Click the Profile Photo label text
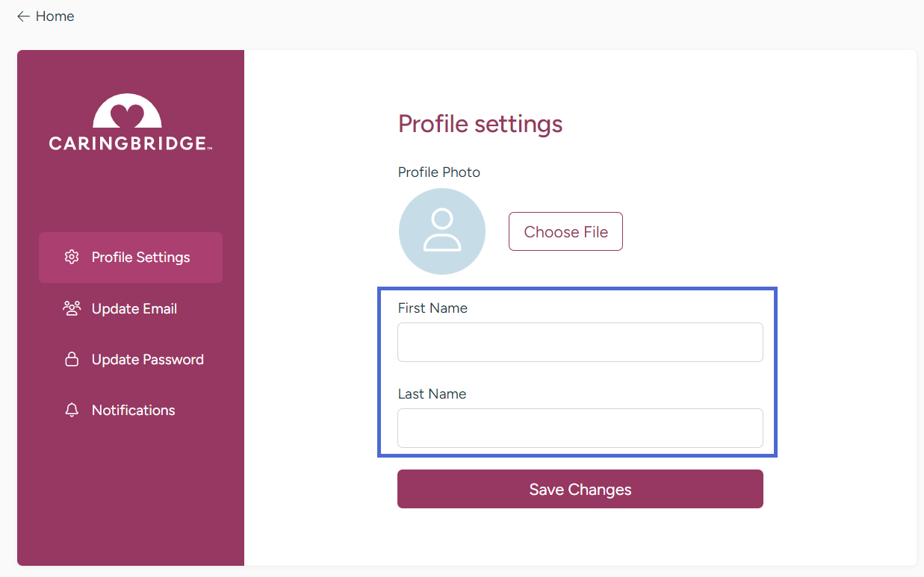 [438, 172]
